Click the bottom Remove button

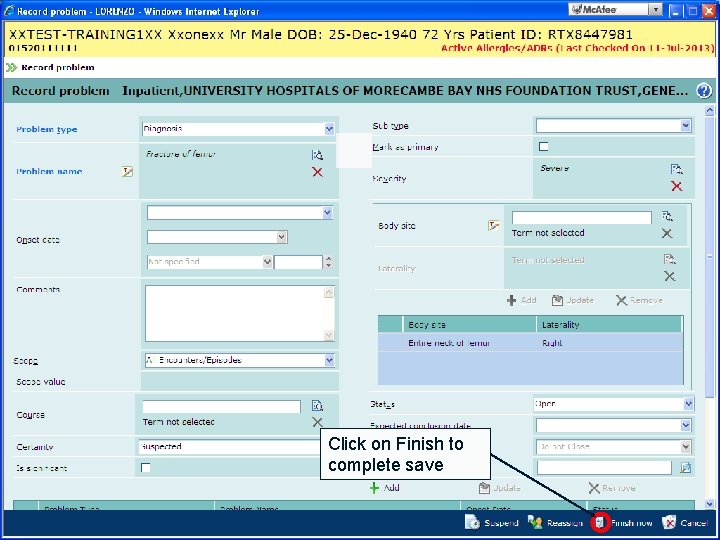click(612, 488)
